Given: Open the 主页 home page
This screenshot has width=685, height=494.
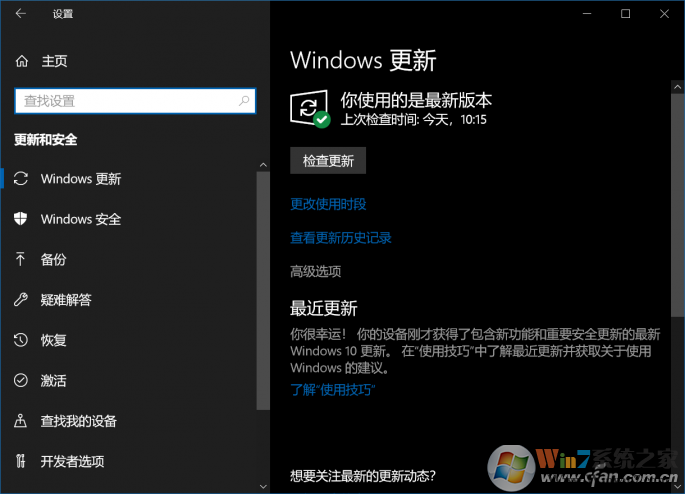Looking at the screenshot, I should point(55,61).
